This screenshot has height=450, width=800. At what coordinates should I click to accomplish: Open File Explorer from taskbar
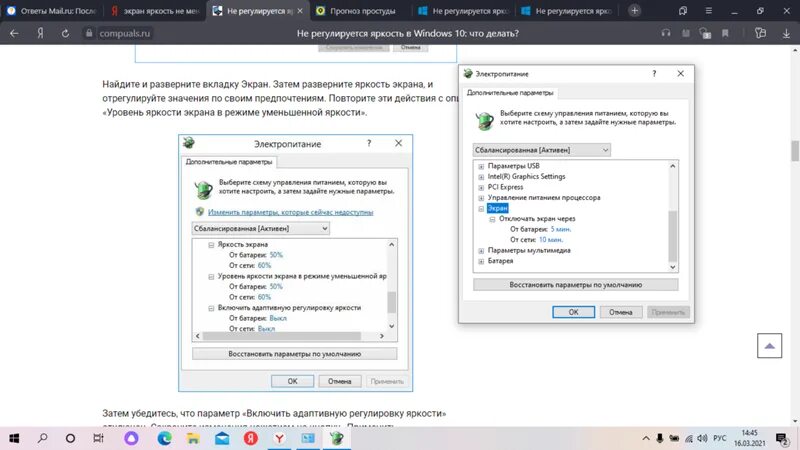pos(193,438)
